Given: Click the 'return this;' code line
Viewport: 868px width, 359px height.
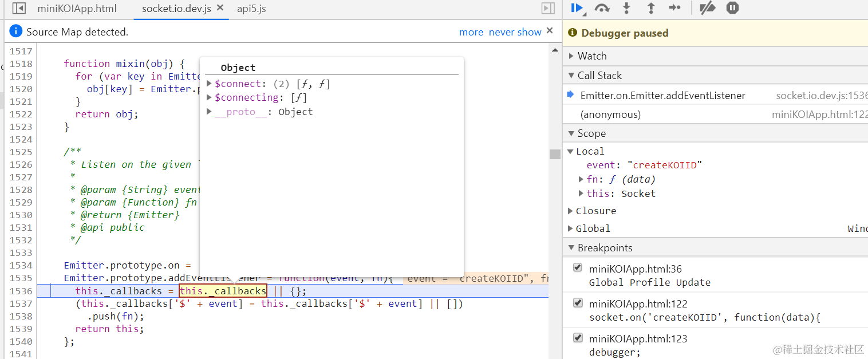Looking at the screenshot, I should click(x=109, y=329).
